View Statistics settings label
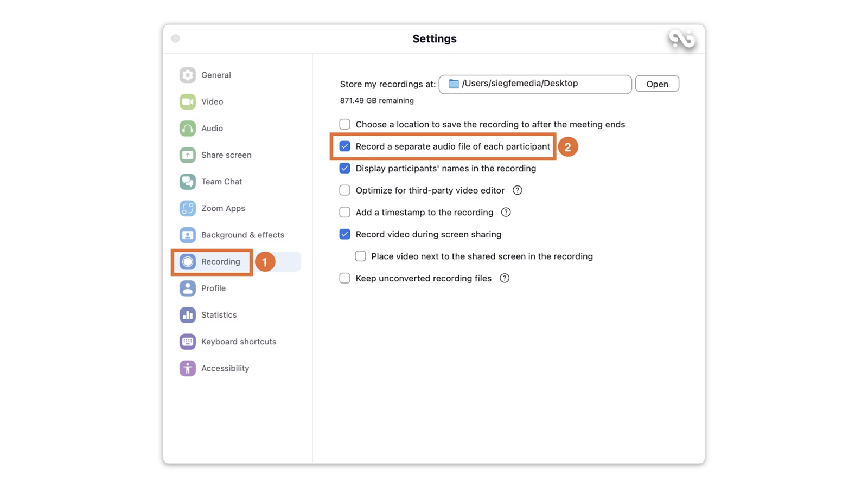This screenshot has width=868, height=488. [219, 315]
